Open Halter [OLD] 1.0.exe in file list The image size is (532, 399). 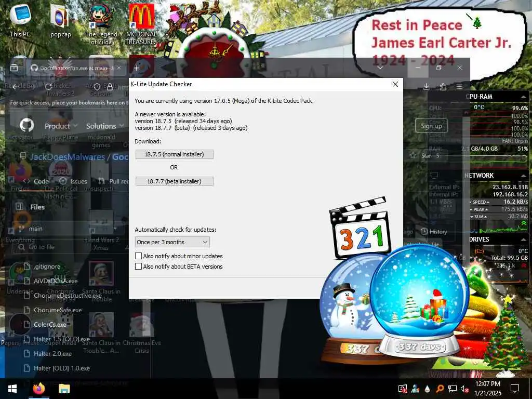[x=62, y=368]
